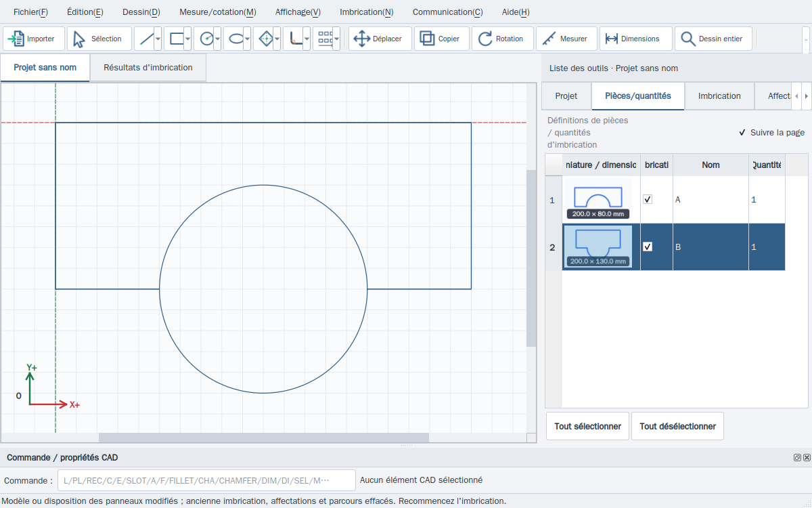Open the array grid tool dropdown arrow
The height and width of the screenshot is (508, 812).
pos(336,39)
